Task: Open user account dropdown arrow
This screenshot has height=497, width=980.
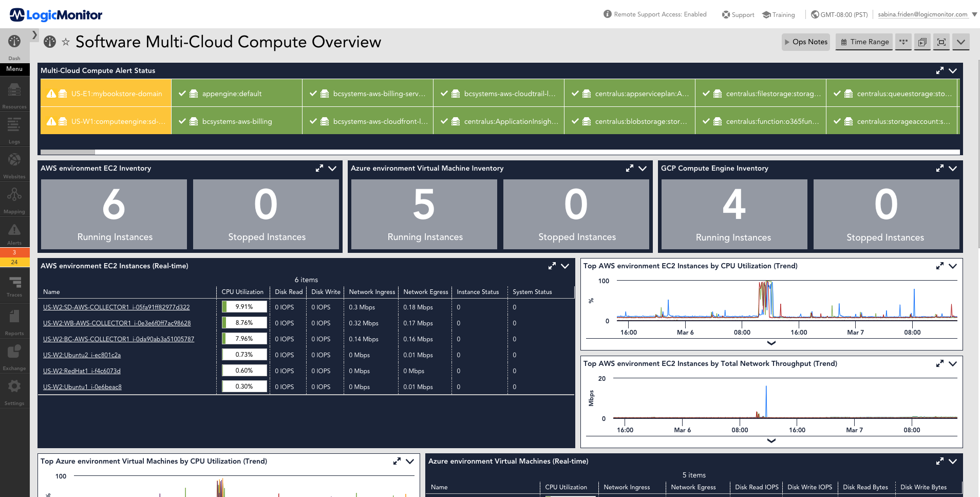Action: pos(974,14)
